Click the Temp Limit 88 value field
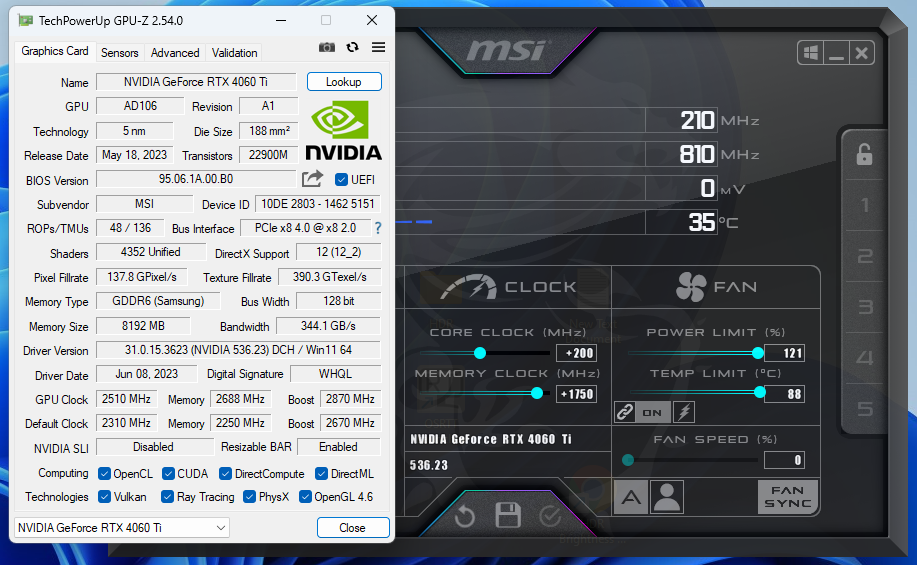Screen dimensions: 917x565 (x=784, y=394)
